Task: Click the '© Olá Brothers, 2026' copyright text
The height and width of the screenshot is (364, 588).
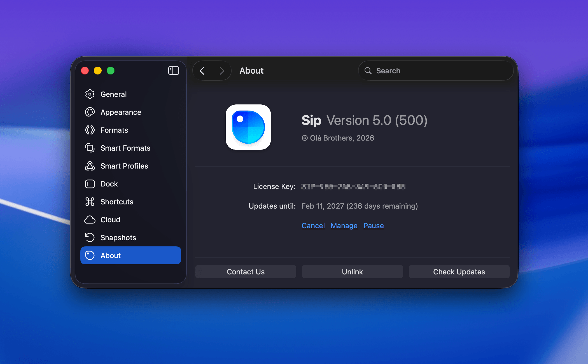Action: (x=338, y=138)
